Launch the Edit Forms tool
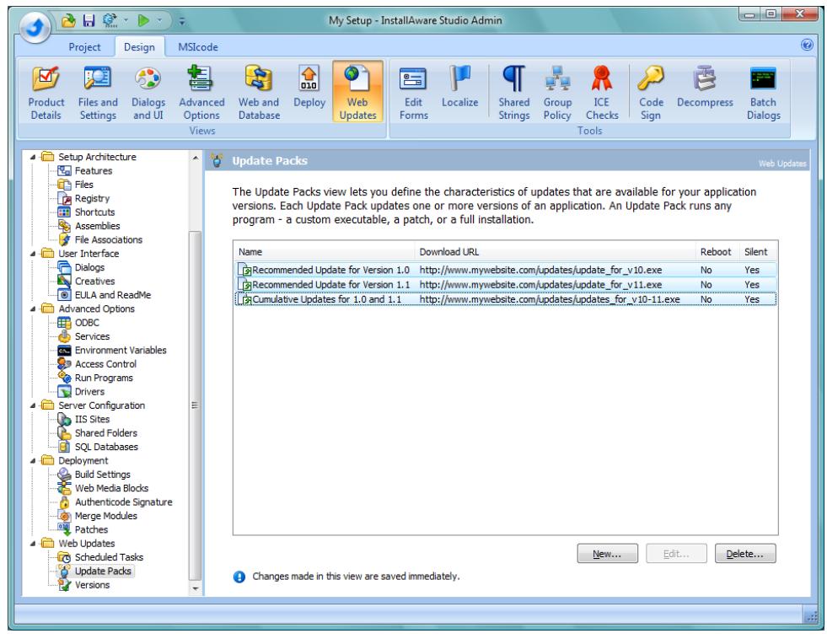The width and height of the screenshot is (827, 644). coord(413,93)
